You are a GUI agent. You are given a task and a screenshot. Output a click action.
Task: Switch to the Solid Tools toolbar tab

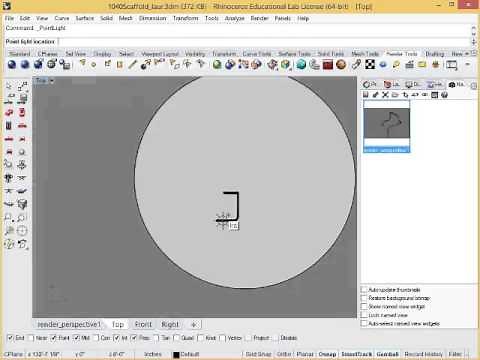click(331, 54)
